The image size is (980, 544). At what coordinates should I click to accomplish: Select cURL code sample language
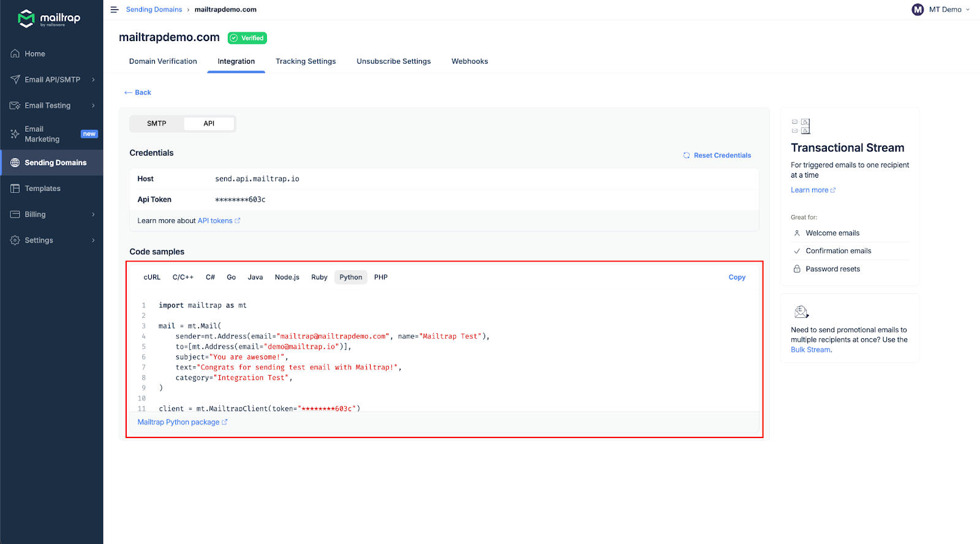click(x=152, y=278)
